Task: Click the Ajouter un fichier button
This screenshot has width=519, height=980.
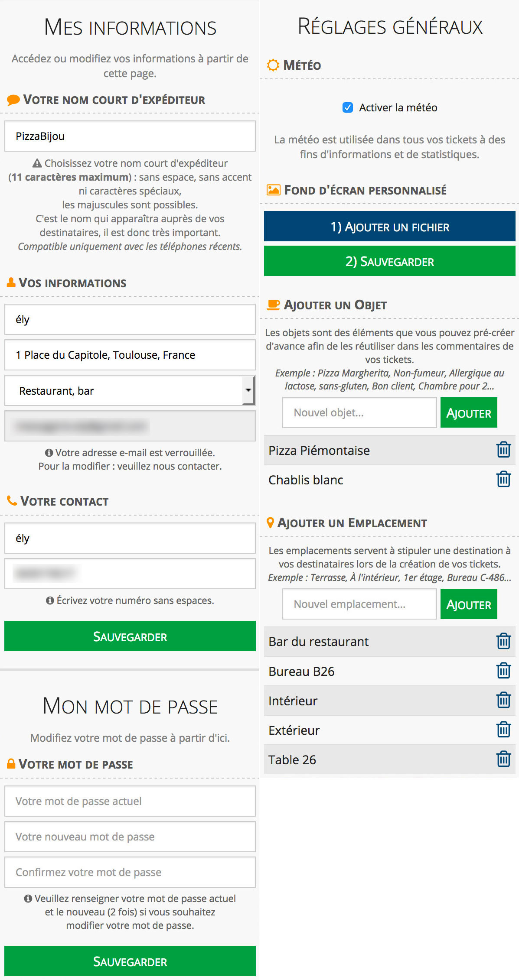Action: (x=389, y=227)
